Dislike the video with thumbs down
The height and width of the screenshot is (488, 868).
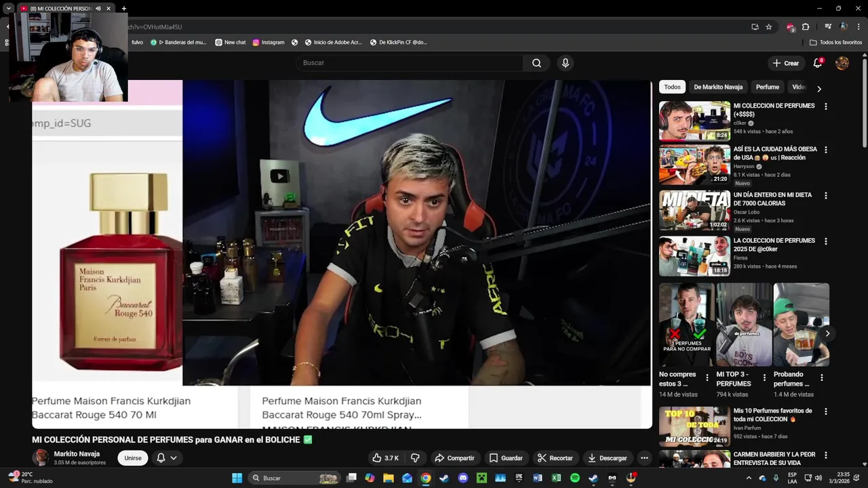coord(415,458)
